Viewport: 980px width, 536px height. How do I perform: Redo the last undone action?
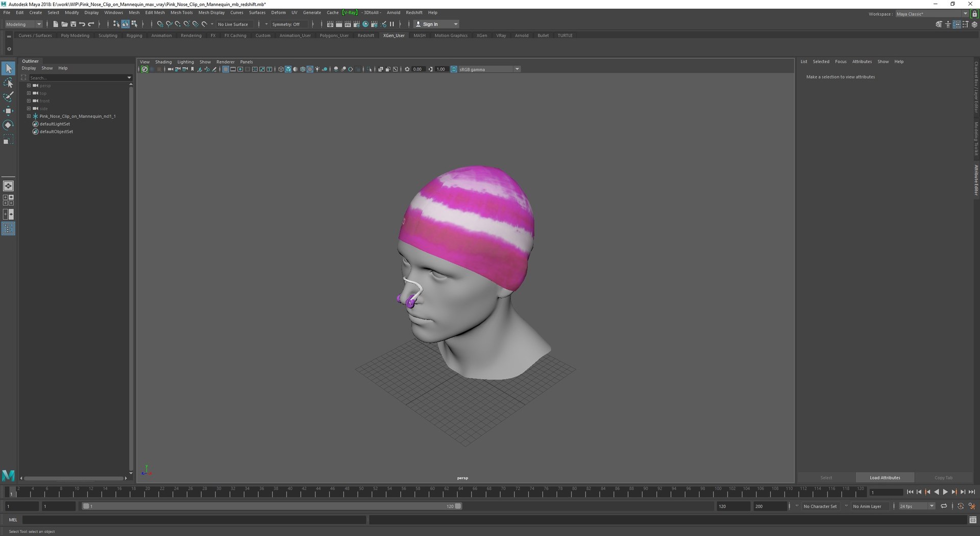[x=91, y=24]
